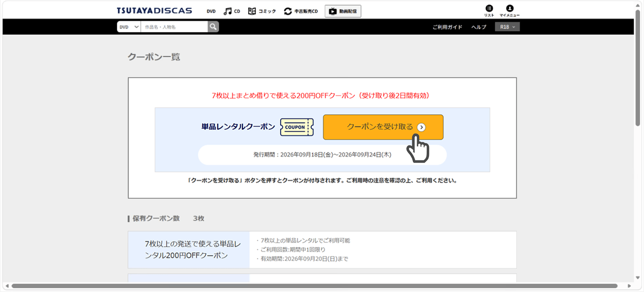Click the クーポン一覧 page heading
This screenshot has width=644, height=292.
[154, 57]
